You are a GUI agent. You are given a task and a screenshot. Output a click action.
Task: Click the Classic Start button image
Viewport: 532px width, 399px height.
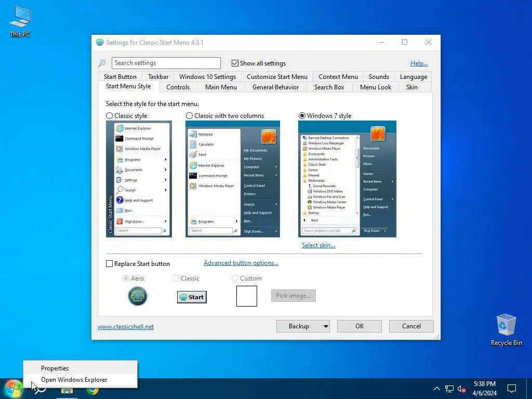(x=192, y=297)
